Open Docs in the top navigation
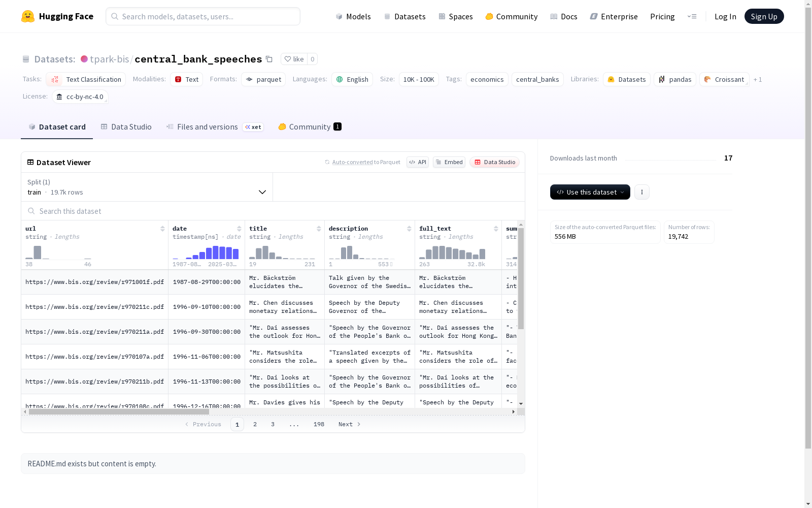 (564, 16)
